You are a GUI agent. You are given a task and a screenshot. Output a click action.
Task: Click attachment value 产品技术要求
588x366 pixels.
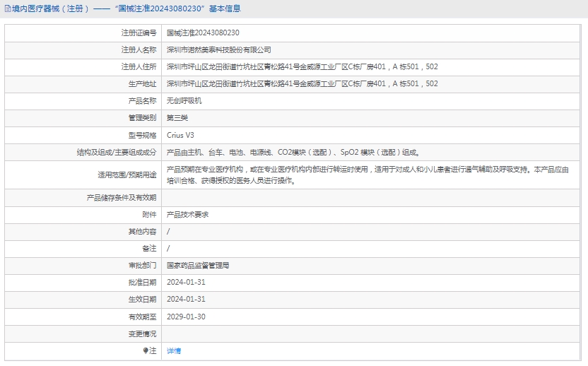tap(187, 214)
